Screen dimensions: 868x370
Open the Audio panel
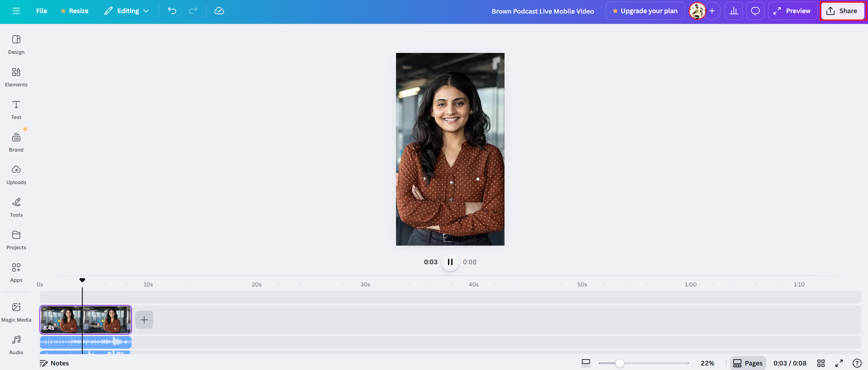pyautogui.click(x=16, y=345)
